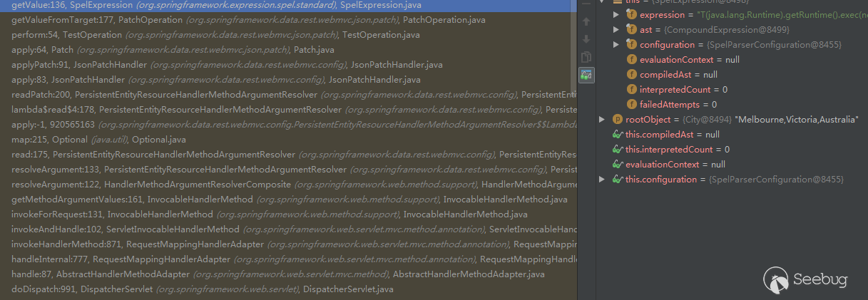This screenshot has width=868, height=300.
Task: Select the this.interpretedCount = 0 watch row
Action: tap(731, 150)
